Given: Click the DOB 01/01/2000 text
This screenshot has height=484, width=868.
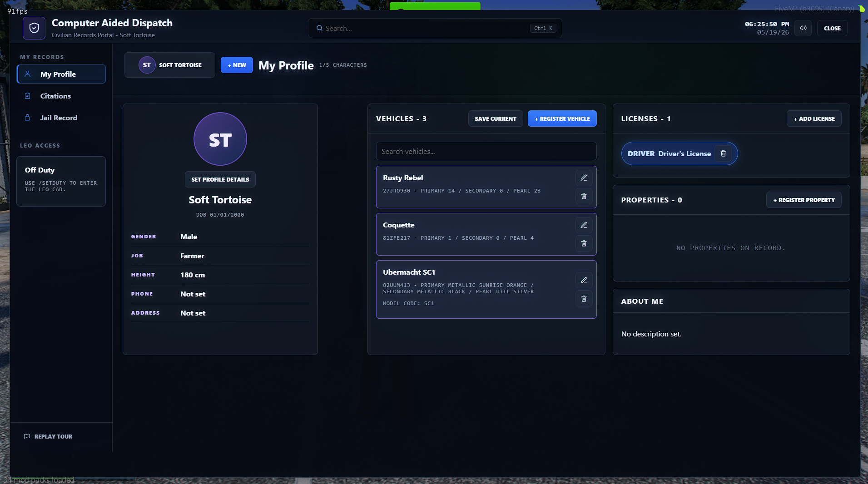Looking at the screenshot, I should (x=220, y=215).
